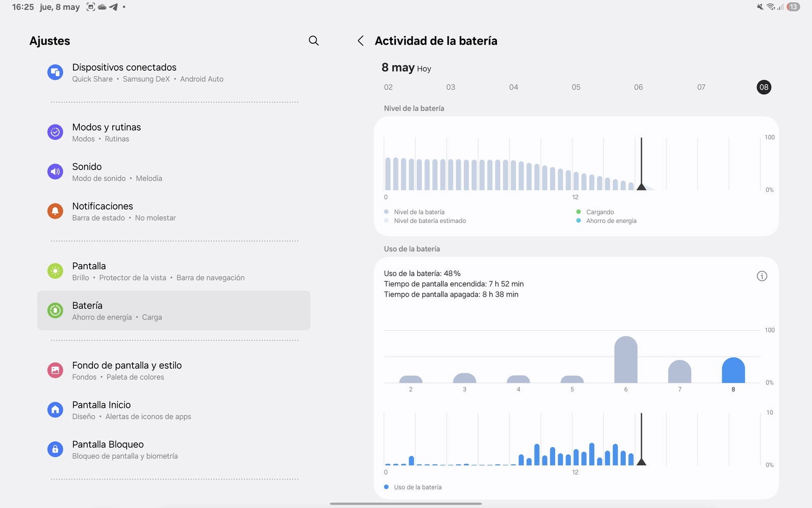Go back from Actividad de la batería
Viewport: 812px width, 508px height.
coord(360,41)
